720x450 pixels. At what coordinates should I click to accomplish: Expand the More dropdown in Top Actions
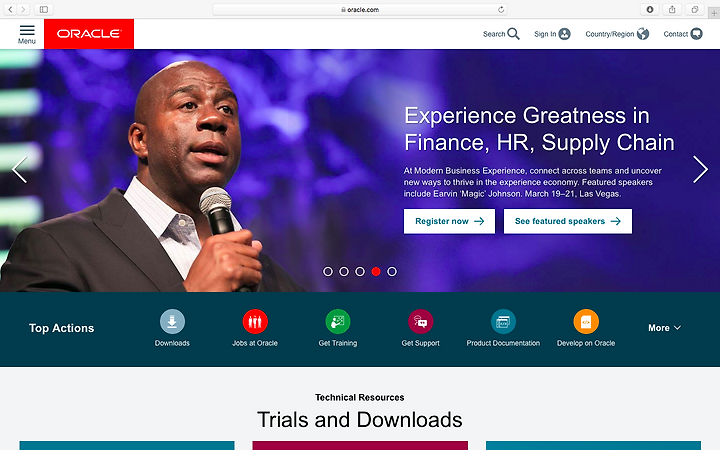pyautogui.click(x=664, y=328)
